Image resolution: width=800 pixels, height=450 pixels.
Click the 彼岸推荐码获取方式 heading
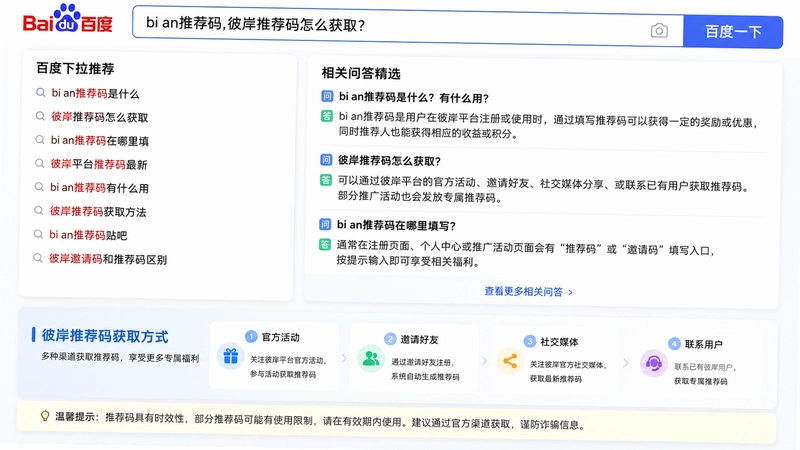click(x=105, y=336)
